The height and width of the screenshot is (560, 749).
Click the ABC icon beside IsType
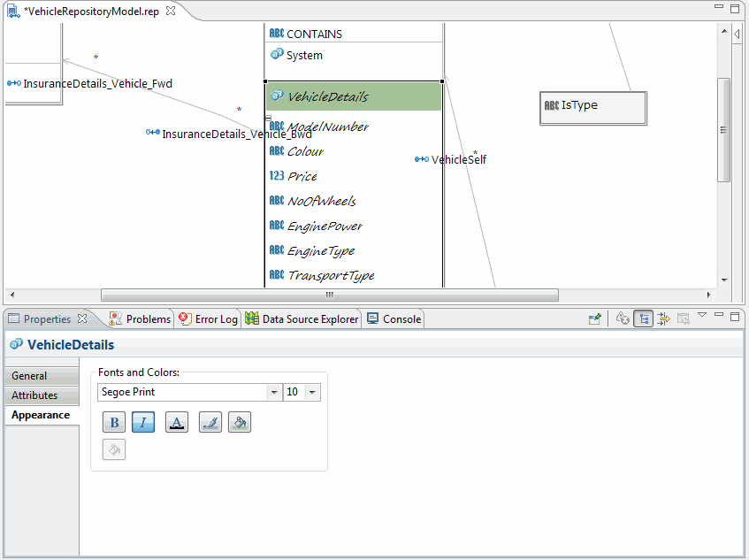coord(552,105)
